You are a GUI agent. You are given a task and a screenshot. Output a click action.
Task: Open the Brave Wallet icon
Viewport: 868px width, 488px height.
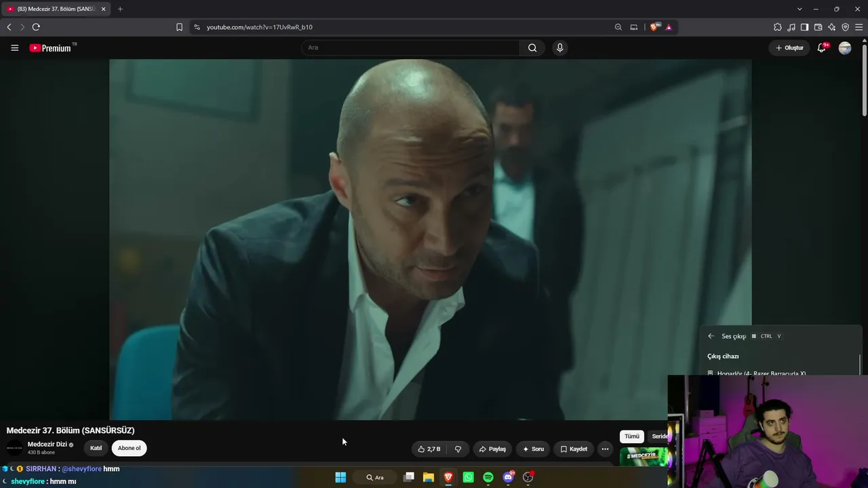pos(818,27)
